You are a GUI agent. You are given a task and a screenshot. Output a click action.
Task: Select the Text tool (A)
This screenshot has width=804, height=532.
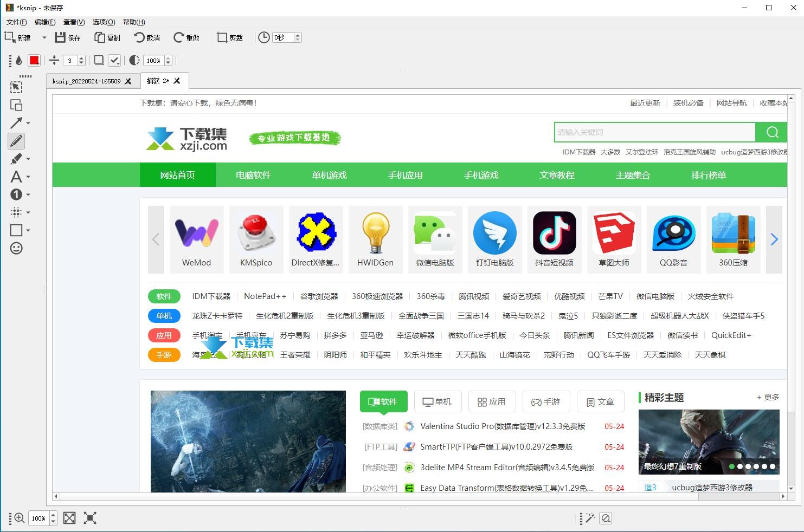16,177
